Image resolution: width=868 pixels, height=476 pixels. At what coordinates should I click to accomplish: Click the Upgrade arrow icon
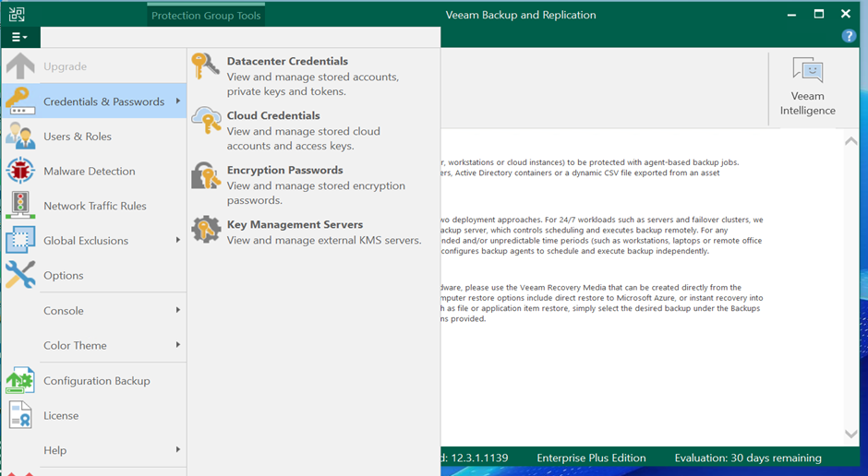(x=20, y=66)
